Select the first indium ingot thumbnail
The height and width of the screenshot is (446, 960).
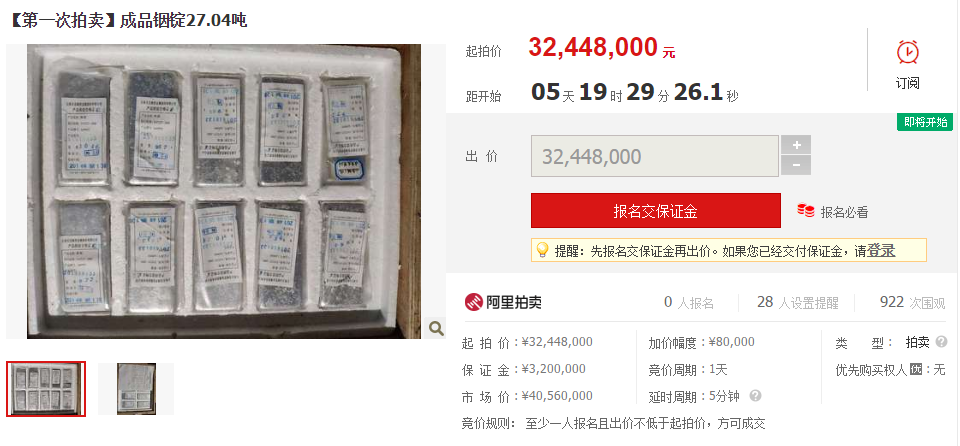click(x=46, y=389)
